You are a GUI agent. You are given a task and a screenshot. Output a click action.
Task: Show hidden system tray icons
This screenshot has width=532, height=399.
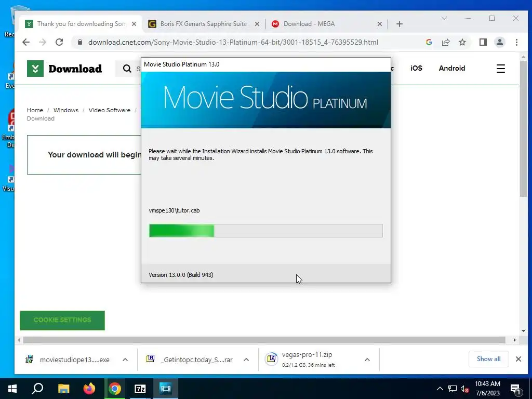(x=440, y=389)
